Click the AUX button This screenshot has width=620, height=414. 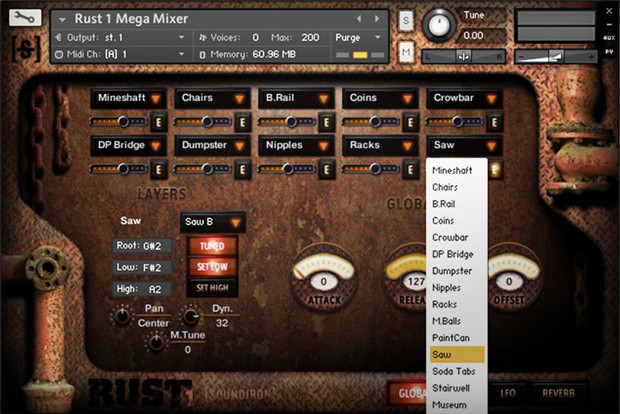point(609,38)
